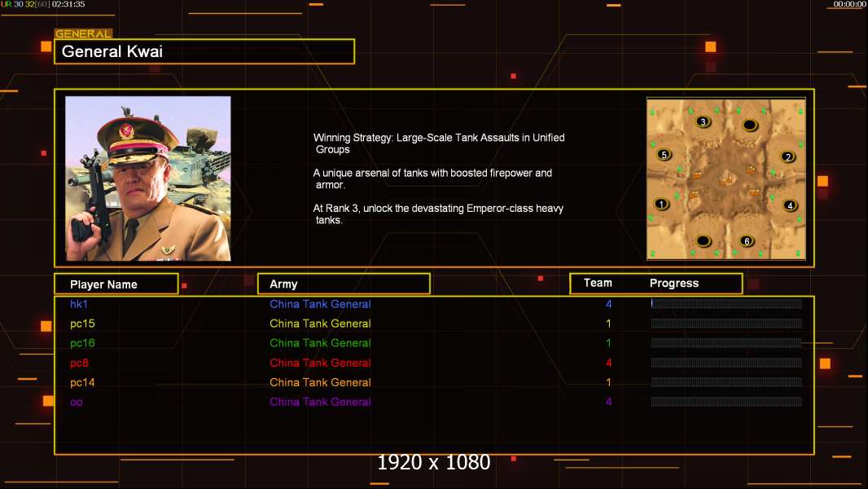Select player pc15 in the list
The height and width of the screenshot is (489, 868).
tap(82, 324)
